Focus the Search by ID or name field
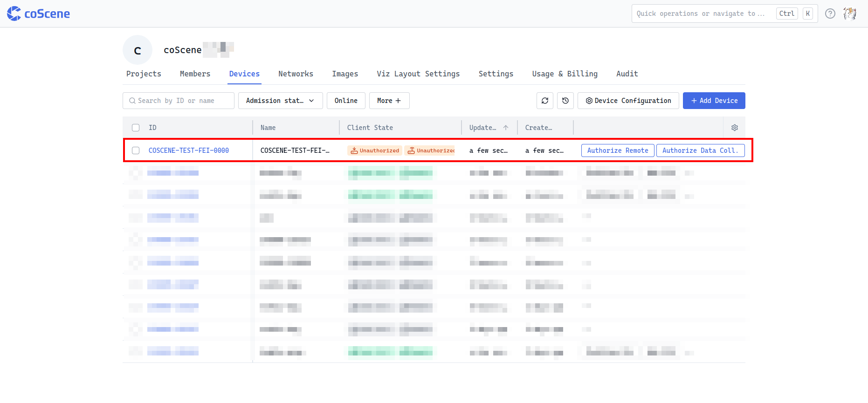 pos(178,101)
